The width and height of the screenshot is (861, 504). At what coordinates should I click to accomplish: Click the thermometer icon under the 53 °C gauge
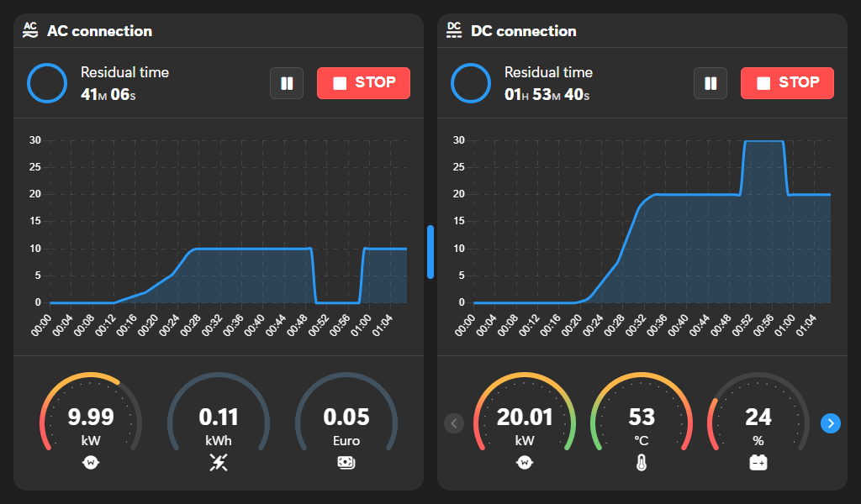642,462
